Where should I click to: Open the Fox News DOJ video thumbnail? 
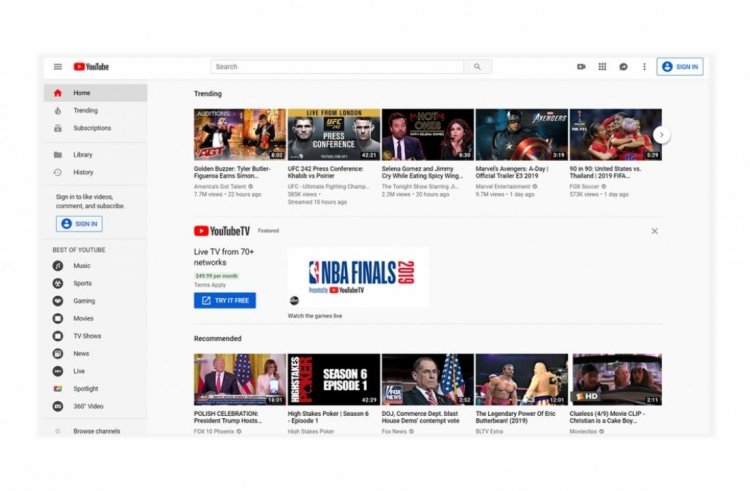pos(428,379)
